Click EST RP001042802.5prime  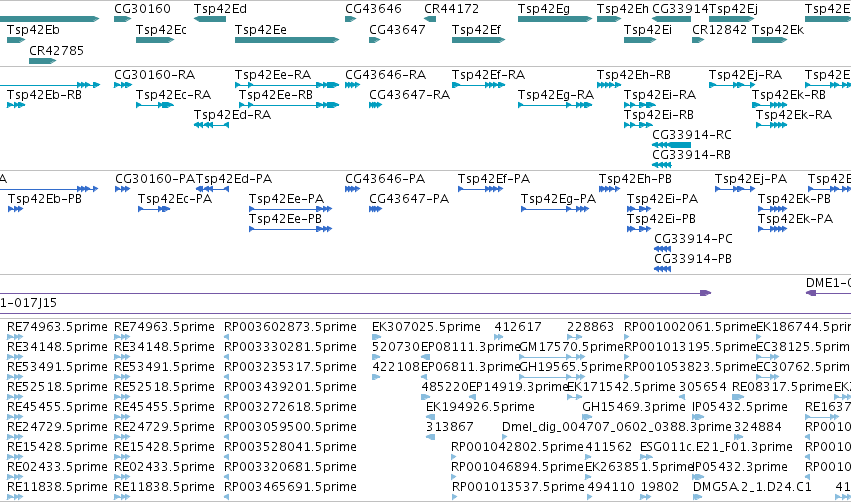(x=518, y=448)
